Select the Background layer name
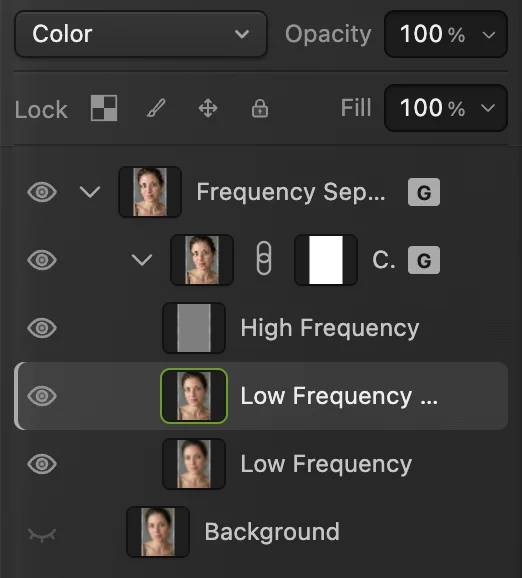The image size is (522, 578). tap(272, 532)
